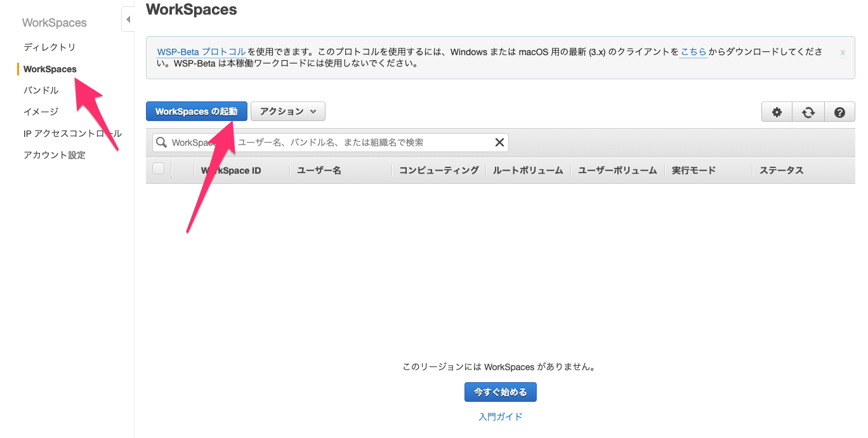The image size is (868, 438).
Task: Sort by WorkSpace ID column header
Action: pos(231,171)
